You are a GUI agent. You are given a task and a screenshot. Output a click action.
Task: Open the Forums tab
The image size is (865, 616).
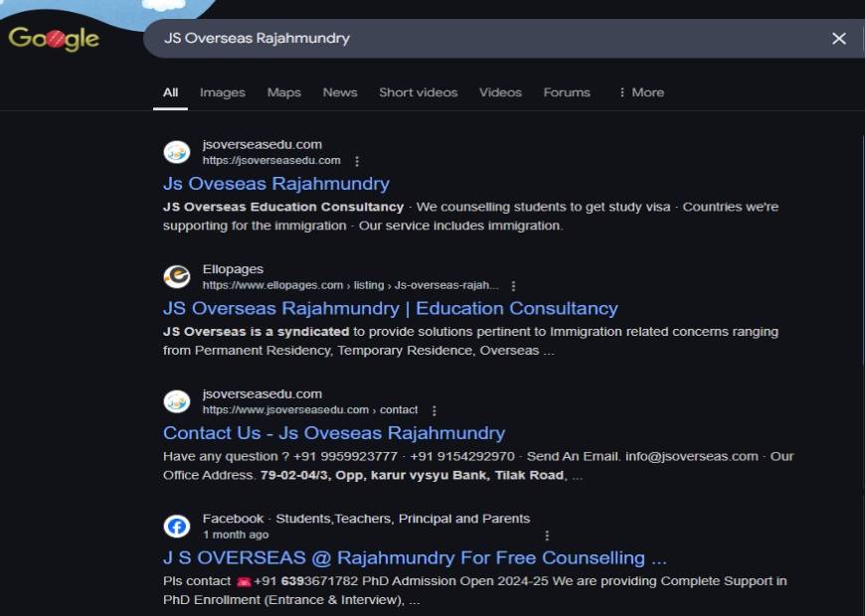coord(567,92)
